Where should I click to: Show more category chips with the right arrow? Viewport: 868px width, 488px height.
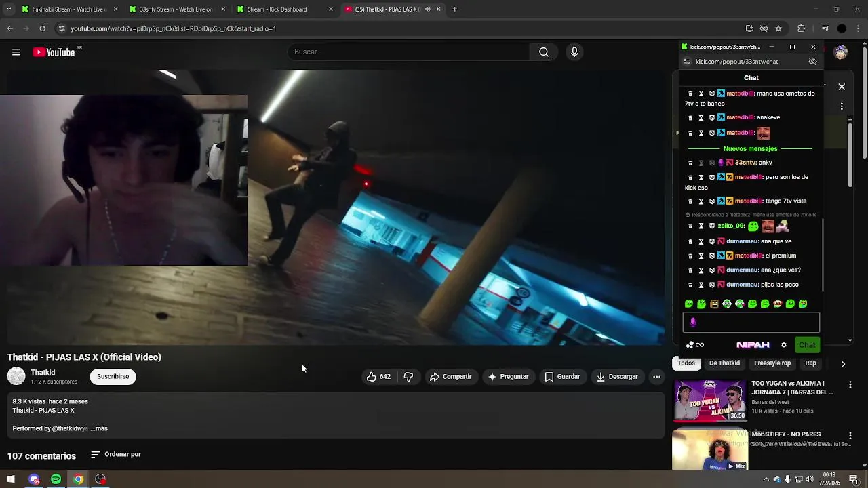pyautogui.click(x=843, y=364)
